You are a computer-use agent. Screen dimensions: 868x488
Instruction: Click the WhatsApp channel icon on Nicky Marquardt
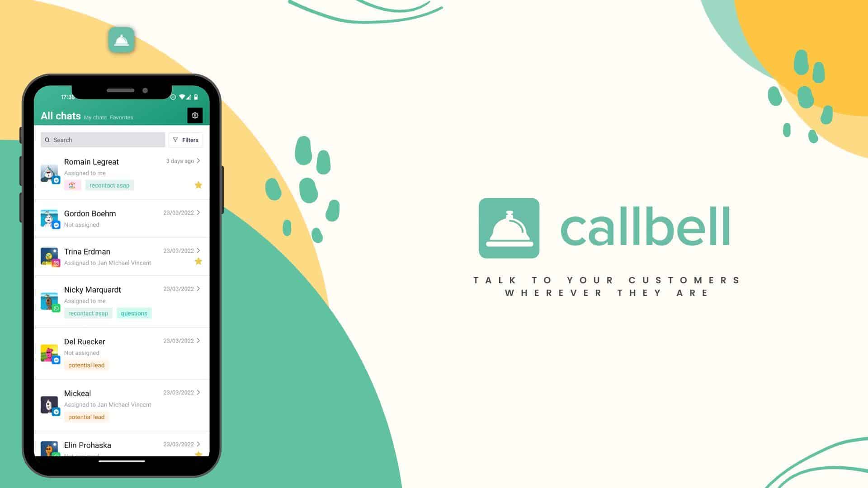click(x=56, y=307)
